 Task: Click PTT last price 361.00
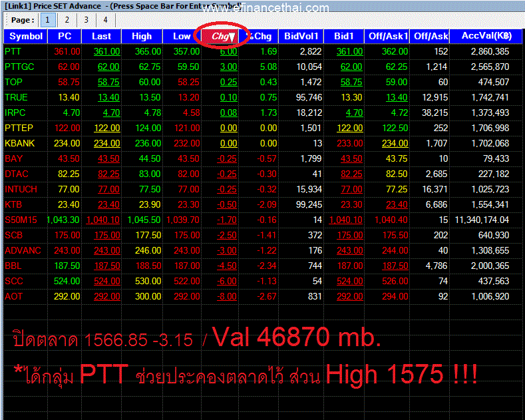(x=107, y=51)
